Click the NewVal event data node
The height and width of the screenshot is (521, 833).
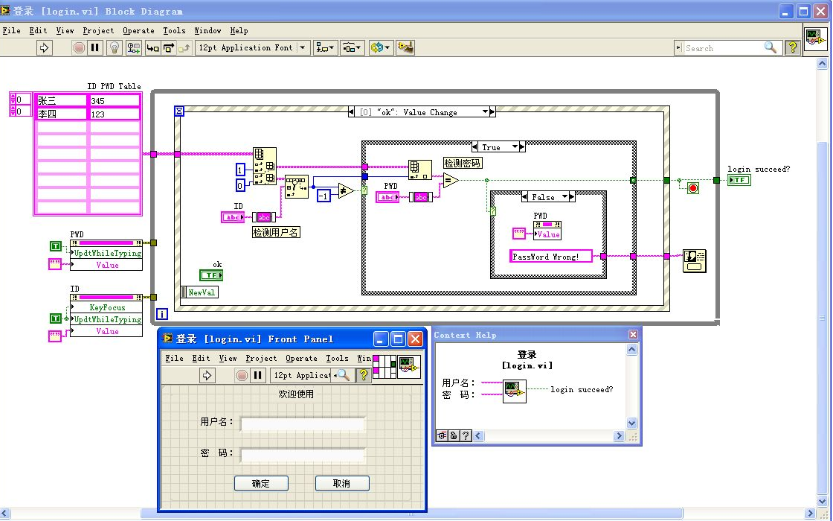pos(200,292)
